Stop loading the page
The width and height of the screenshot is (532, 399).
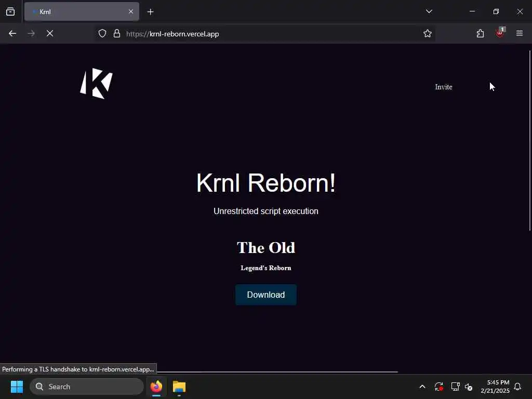tap(49, 33)
